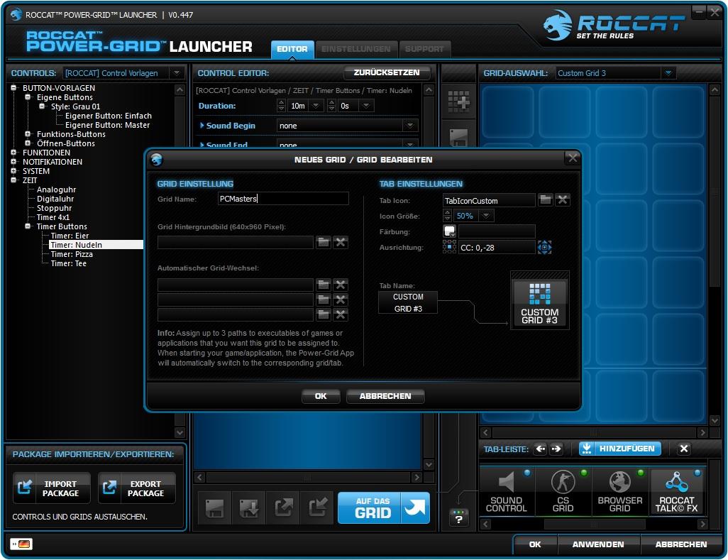This screenshot has width=728, height=560.
Task: Open the Icon Größe 50% dropdown
Action: pos(486,216)
